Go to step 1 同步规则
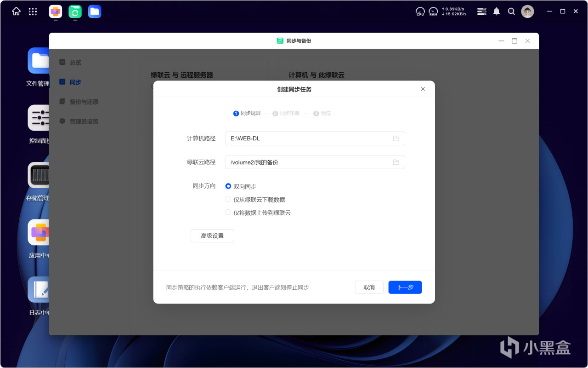This screenshot has width=588, height=368. 247,113
